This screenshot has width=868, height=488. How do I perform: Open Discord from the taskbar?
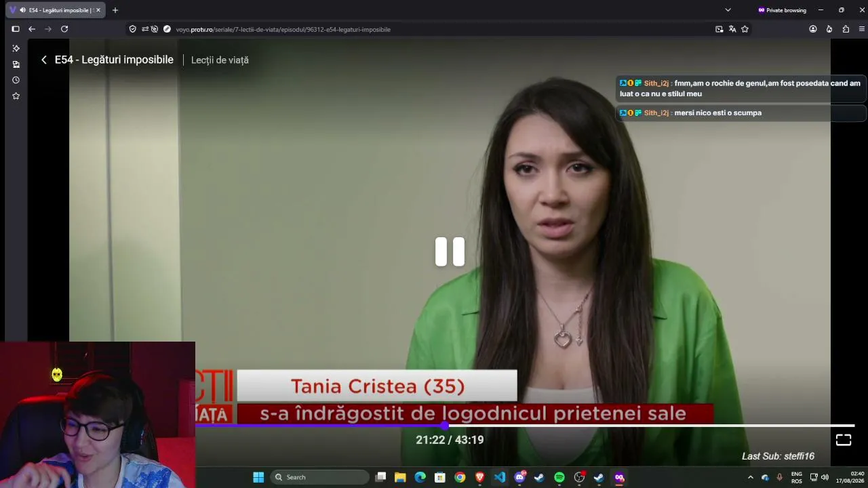[520, 477]
